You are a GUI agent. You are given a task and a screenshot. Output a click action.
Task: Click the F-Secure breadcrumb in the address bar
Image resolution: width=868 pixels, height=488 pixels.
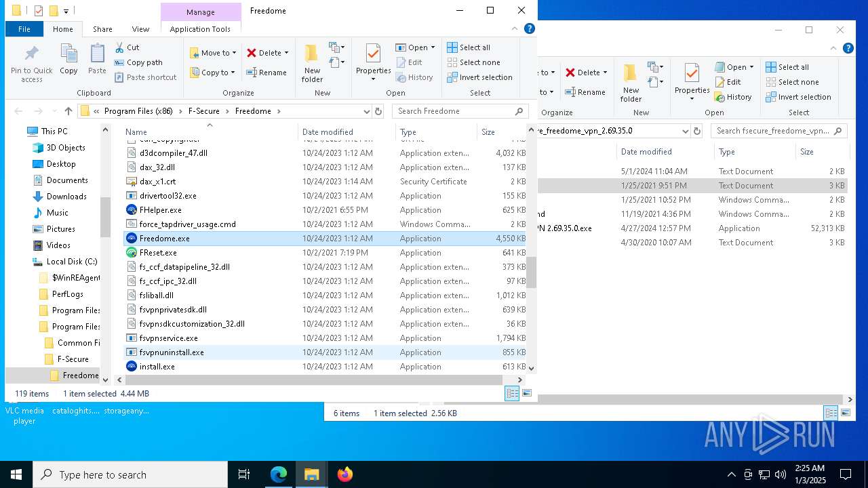(x=203, y=111)
